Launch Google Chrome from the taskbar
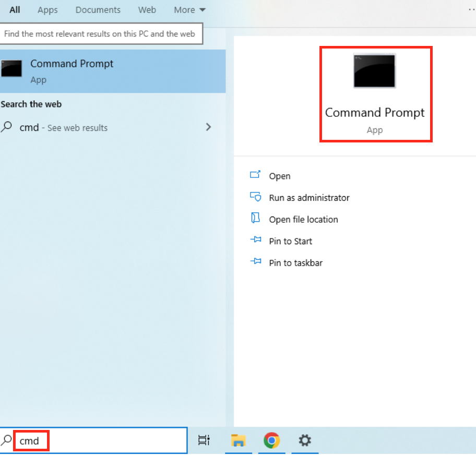This screenshot has width=476, height=455. click(x=272, y=440)
